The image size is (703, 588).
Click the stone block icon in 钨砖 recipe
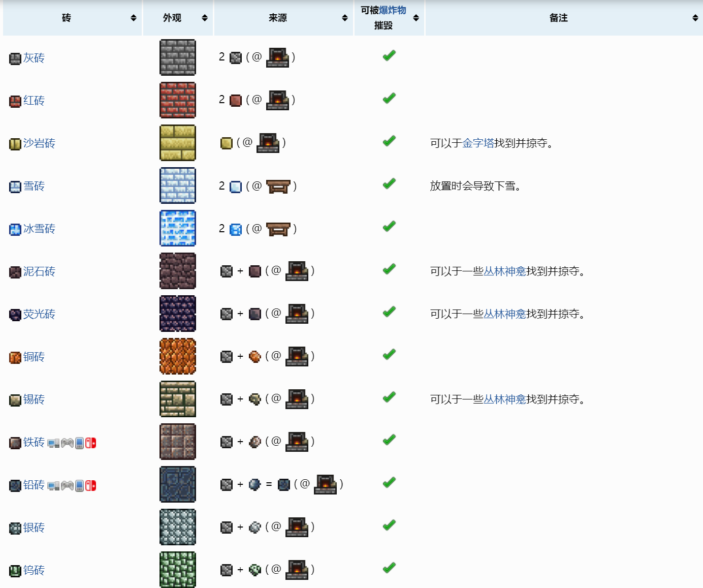pos(227,570)
